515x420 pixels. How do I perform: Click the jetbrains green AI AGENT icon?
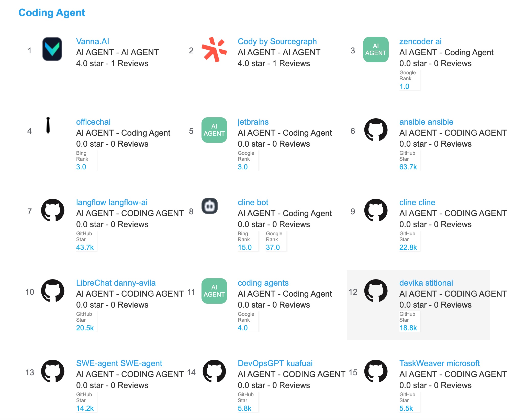(x=214, y=130)
